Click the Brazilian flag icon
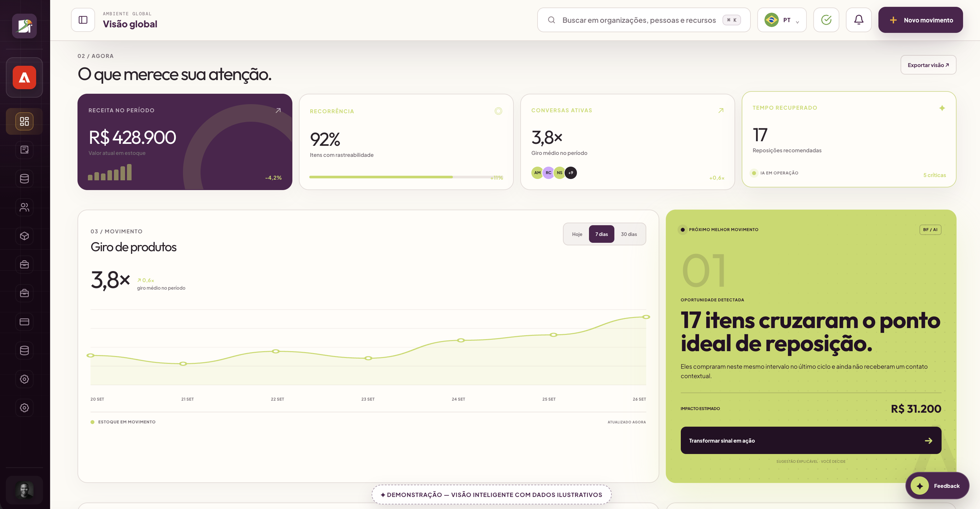 (x=772, y=20)
